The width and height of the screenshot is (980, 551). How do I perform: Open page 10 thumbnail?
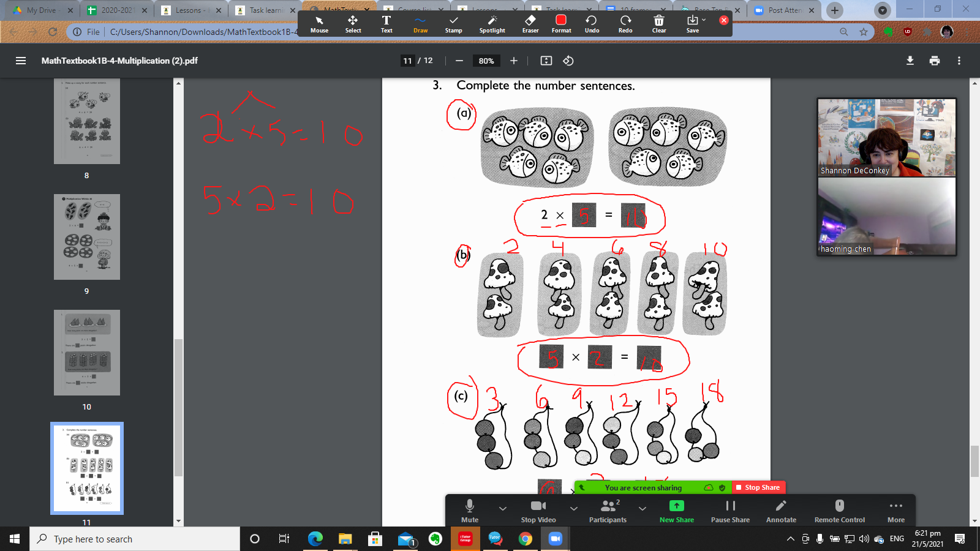[87, 353]
